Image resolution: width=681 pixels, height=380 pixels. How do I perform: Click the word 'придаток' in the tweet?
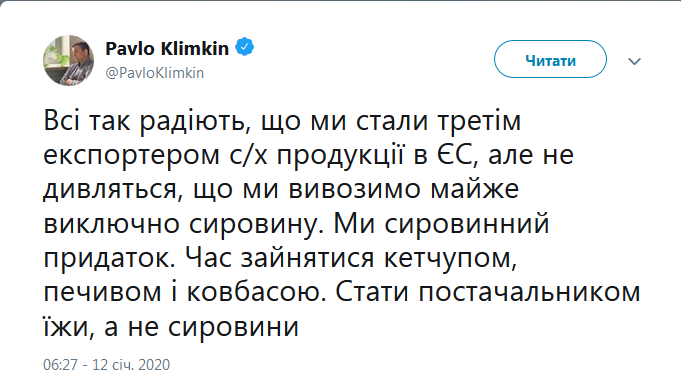pos(109,259)
